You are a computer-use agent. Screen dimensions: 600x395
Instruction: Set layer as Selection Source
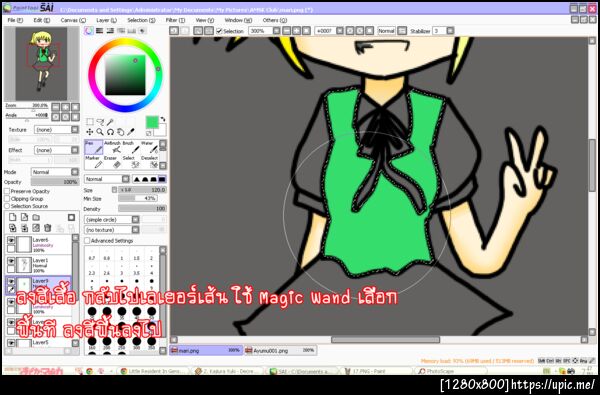click(7, 206)
